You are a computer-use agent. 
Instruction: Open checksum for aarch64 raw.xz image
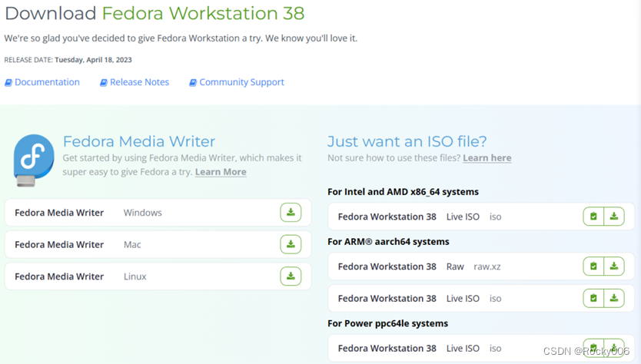593,266
